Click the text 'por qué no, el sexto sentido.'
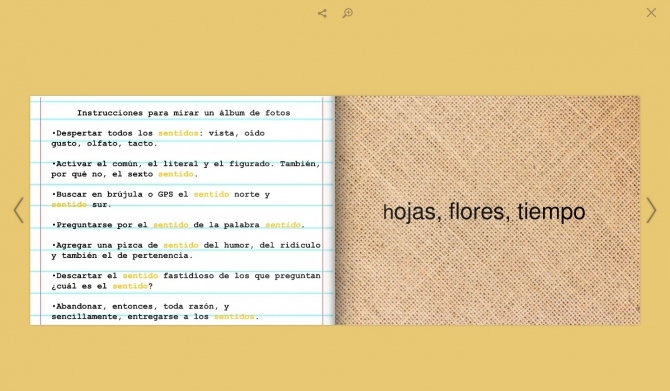The width and height of the screenshot is (670, 391). pyautogui.click(x=125, y=174)
